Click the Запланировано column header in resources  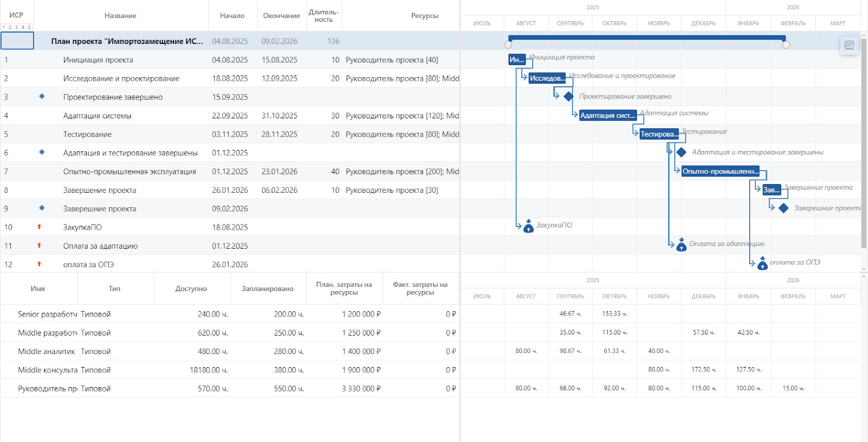(x=267, y=289)
